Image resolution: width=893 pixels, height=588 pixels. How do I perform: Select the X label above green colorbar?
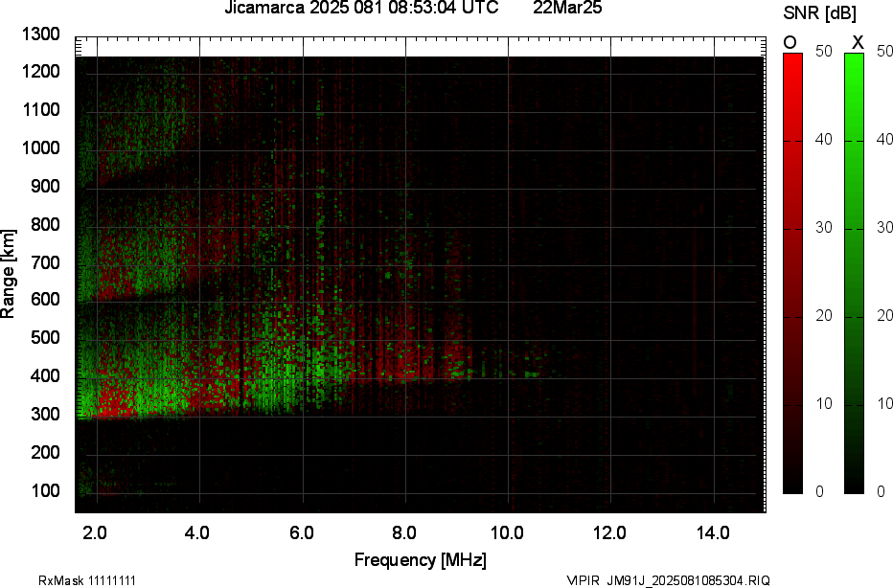coord(858,42)
